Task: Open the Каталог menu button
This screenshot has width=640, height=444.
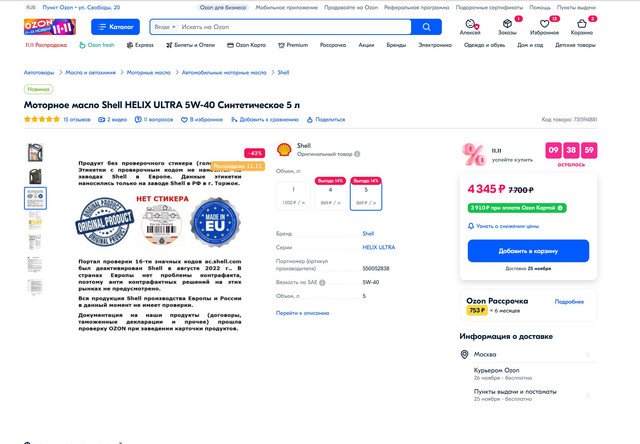Action: tap(116, 27)
